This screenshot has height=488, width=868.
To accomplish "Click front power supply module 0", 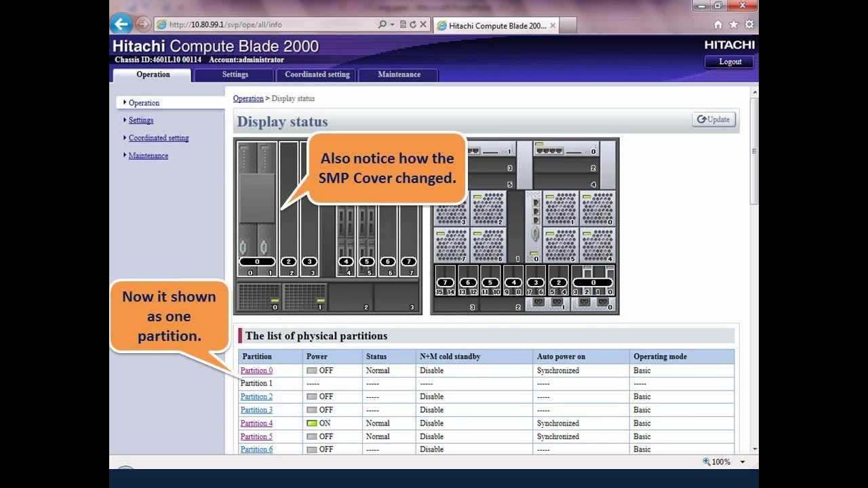I will (258, 297).
